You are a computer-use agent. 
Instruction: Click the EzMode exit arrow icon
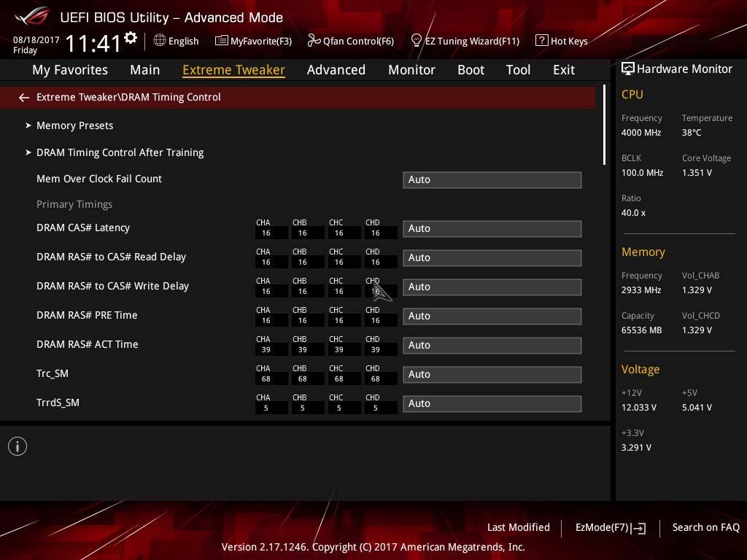tap(639, 528)
